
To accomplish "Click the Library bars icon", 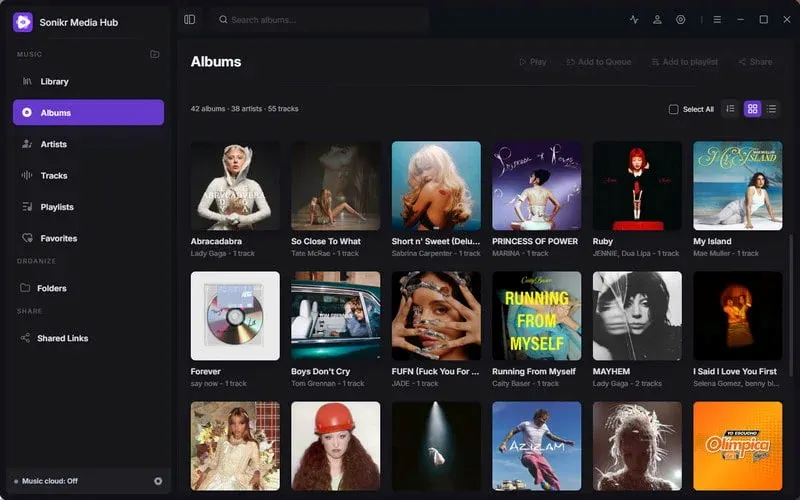I will (x=27, y=81).
